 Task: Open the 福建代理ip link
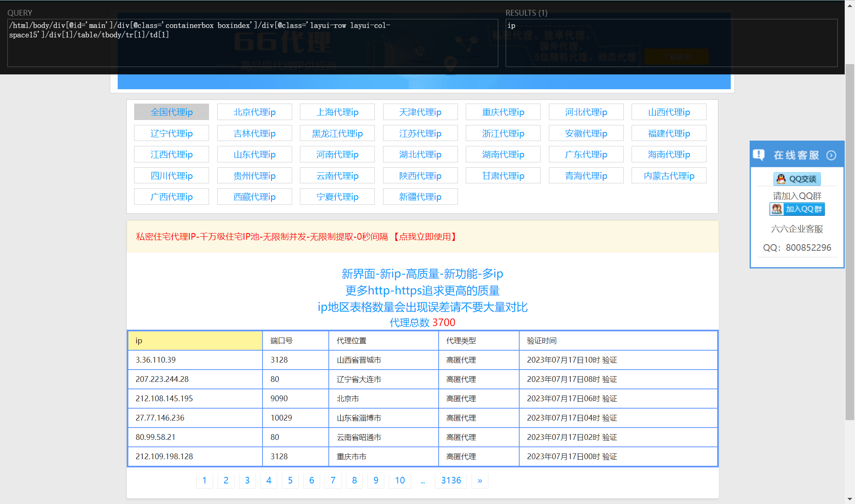(669, 133)
